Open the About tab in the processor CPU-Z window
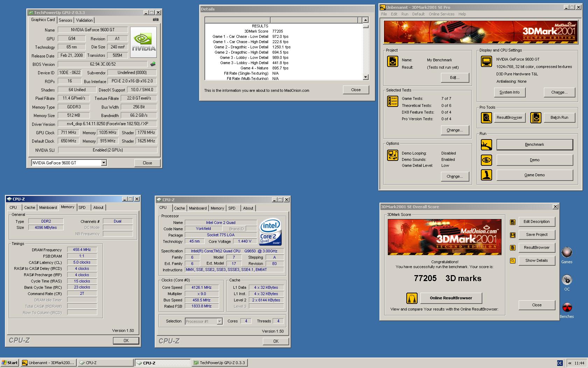This screenshot has height=368, width=588. 248,208
